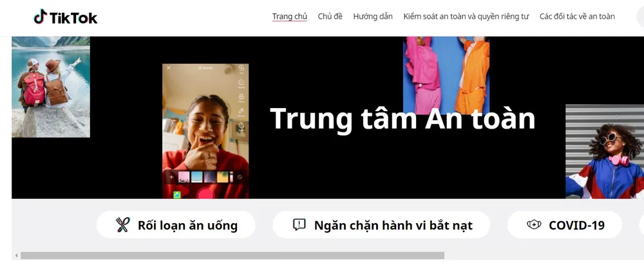Click the left scroll arrow of the scrollbar
The image size is (644, 270).
click(x=17, y=256)
